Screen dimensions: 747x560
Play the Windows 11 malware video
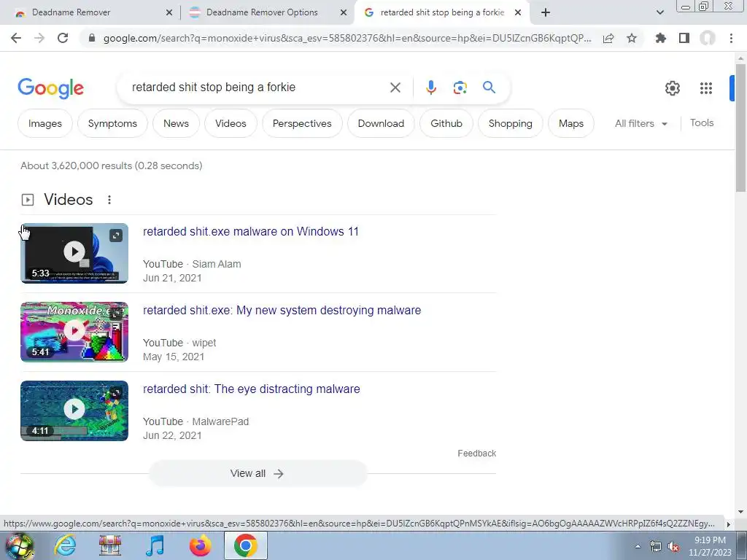tap(74, 253)
